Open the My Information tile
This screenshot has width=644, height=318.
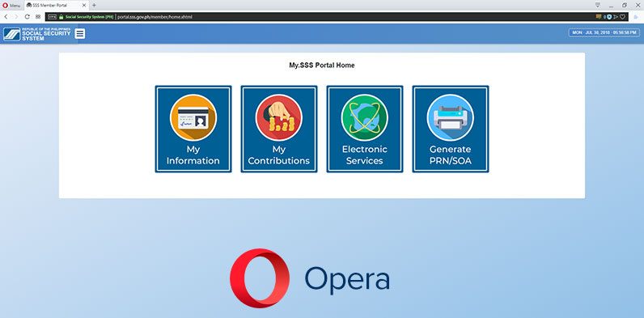click(193, 129)
